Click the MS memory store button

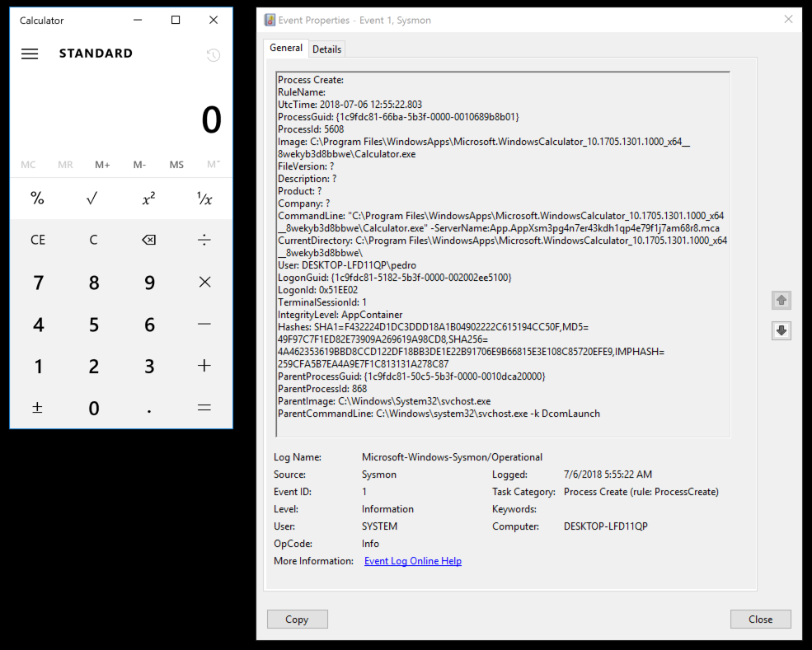pos(176,165)
